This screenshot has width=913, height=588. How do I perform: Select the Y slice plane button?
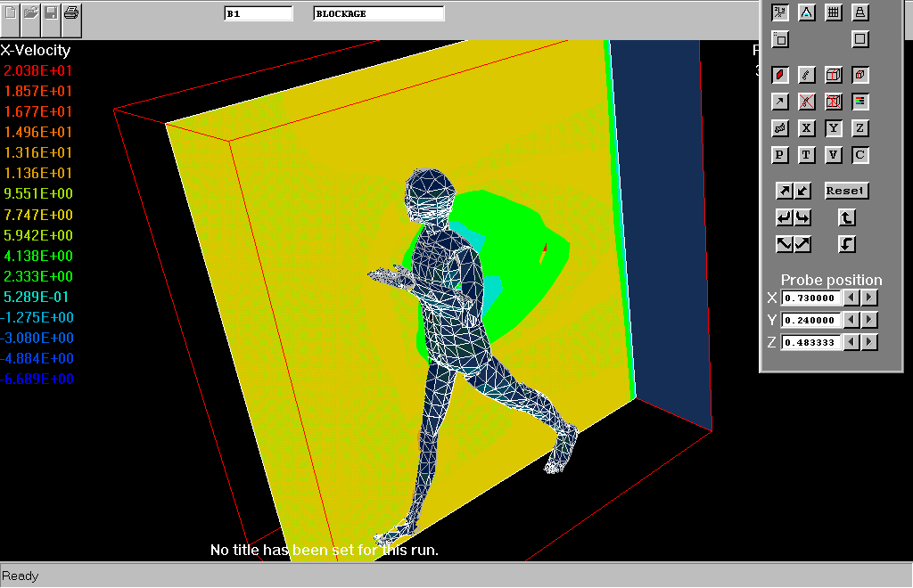[834, 128]
